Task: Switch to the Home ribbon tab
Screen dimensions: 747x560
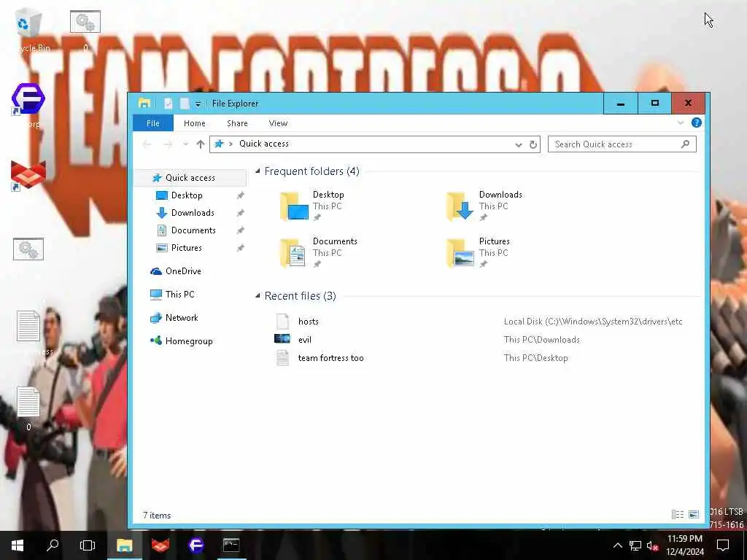Action: [194, 123]
